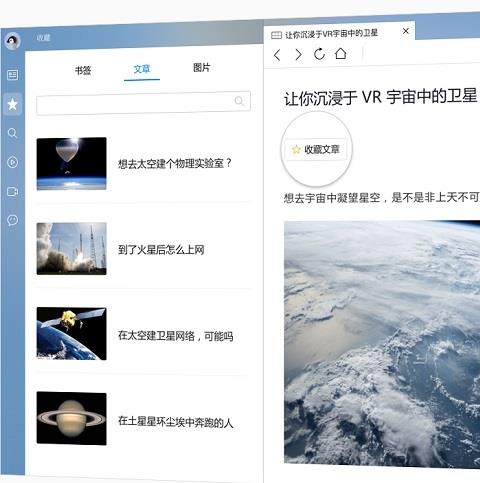Click the Earth from orbit photo

point(382,343)
